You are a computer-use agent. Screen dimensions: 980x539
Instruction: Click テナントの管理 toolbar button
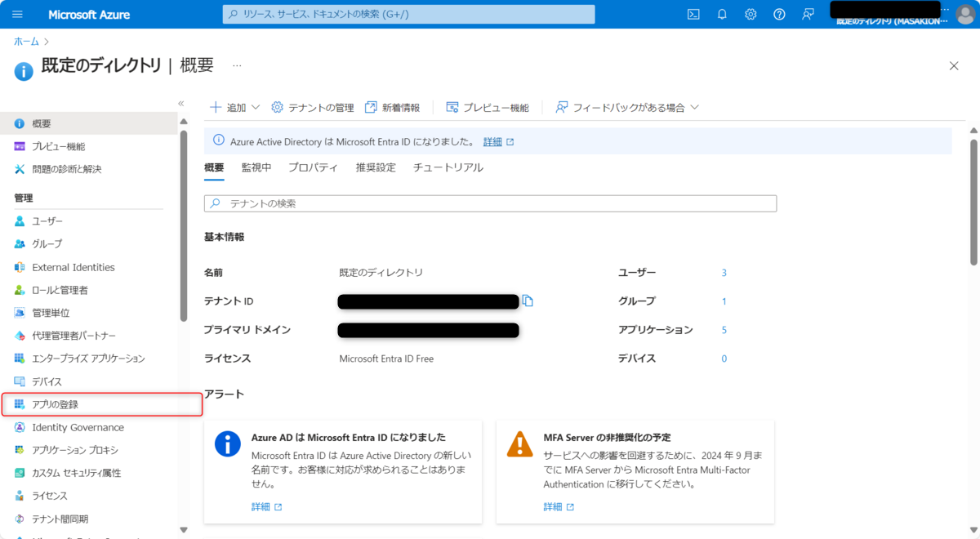(312, 108)
